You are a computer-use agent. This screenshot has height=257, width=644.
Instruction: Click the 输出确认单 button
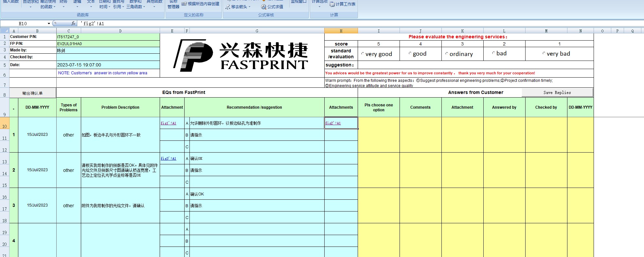pos(32,93)
